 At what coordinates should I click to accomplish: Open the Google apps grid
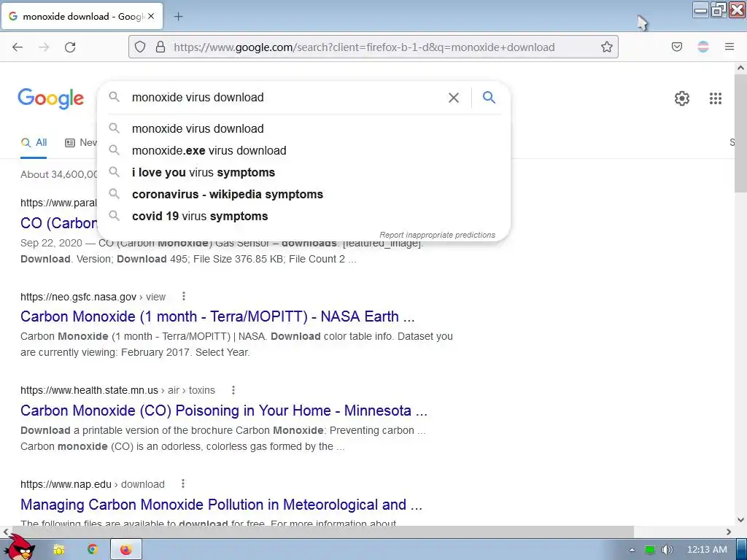pyautogui.click(x=715, y=98)
